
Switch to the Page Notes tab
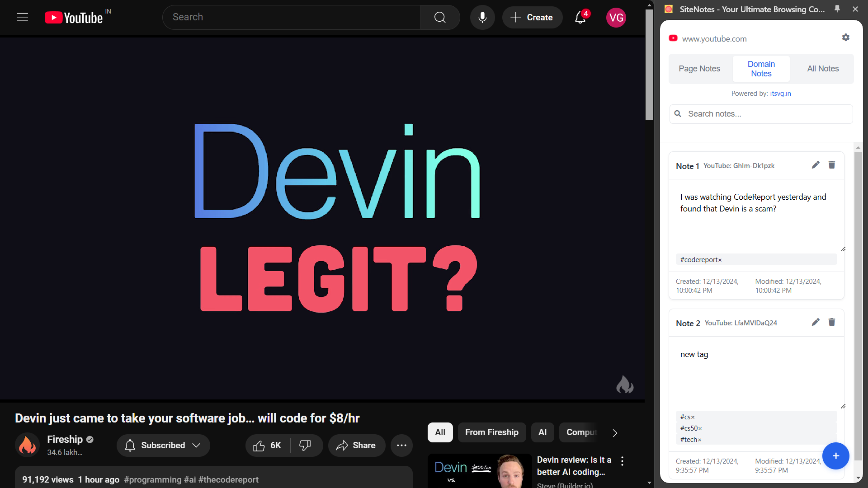[699, 69]
